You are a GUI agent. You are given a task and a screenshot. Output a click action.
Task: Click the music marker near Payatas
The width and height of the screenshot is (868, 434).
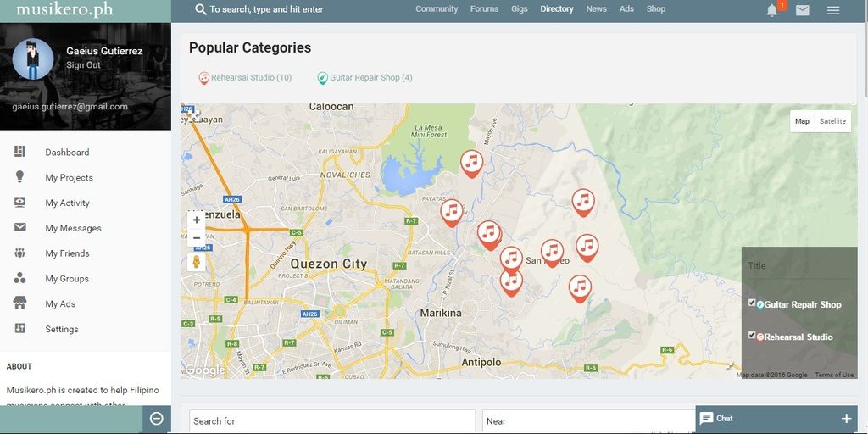(x=452, y=212)
